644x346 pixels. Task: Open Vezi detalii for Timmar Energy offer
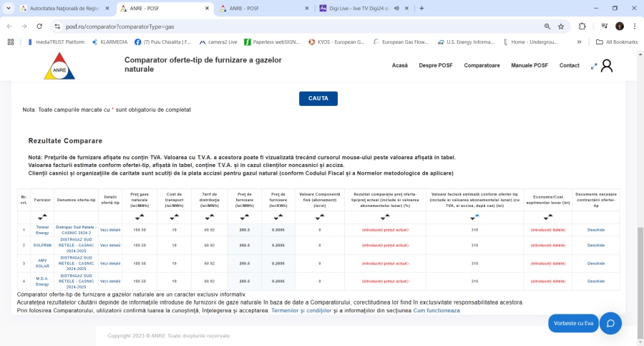[x=110, y=230]
